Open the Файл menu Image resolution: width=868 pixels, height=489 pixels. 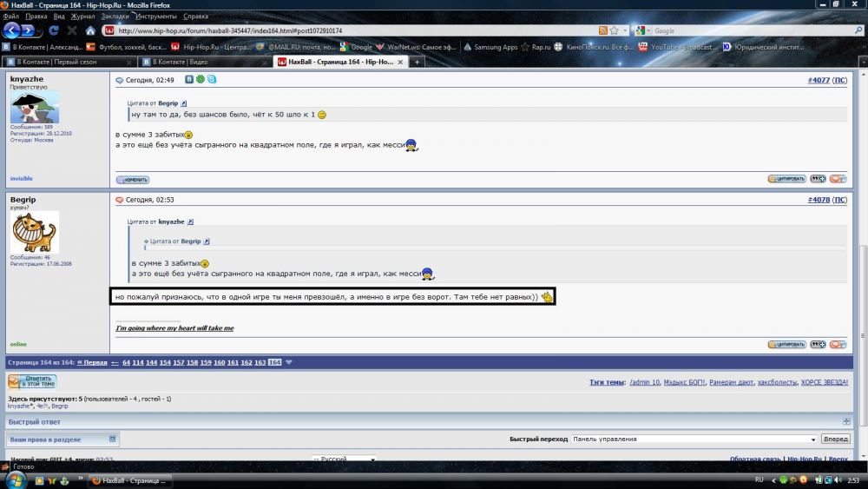[10, 16]
